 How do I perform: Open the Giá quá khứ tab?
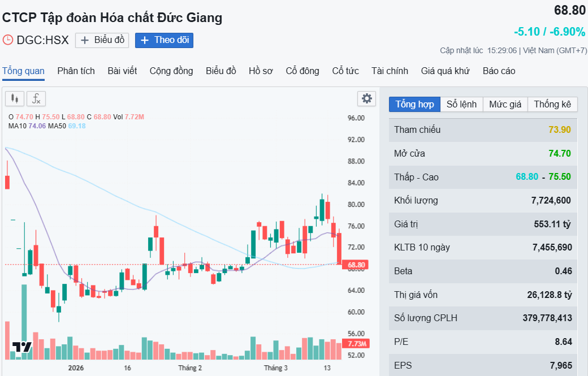coord(446,71)
